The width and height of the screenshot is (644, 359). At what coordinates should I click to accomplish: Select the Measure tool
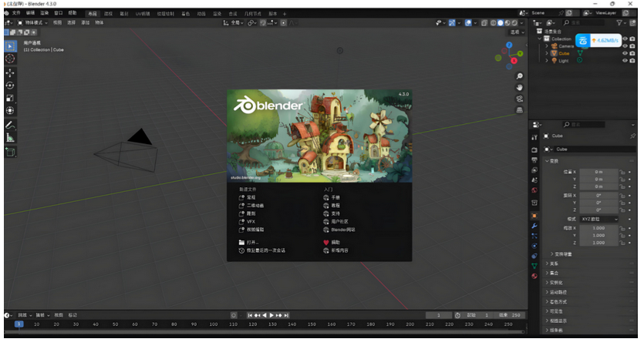pos(10,138)
